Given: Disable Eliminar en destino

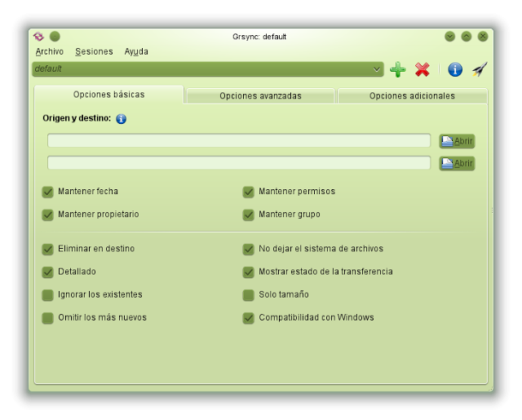Looking at the screenshot, I should [x=47, y=249].
